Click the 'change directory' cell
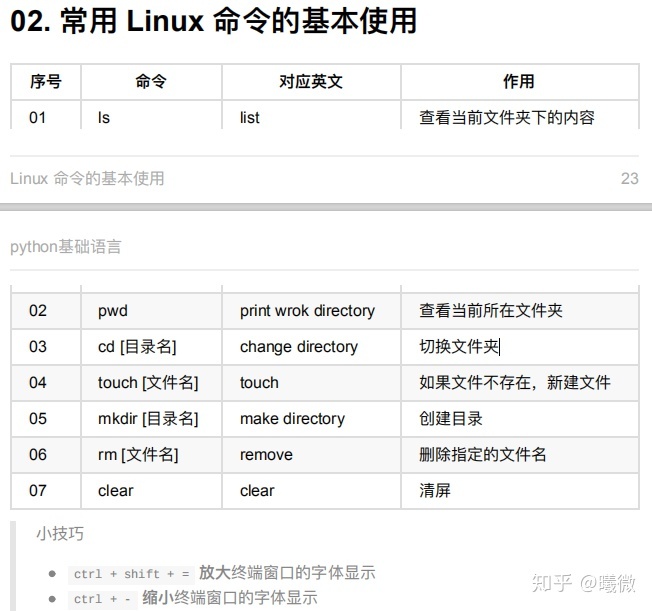652x611 pixels. point(311,347)
